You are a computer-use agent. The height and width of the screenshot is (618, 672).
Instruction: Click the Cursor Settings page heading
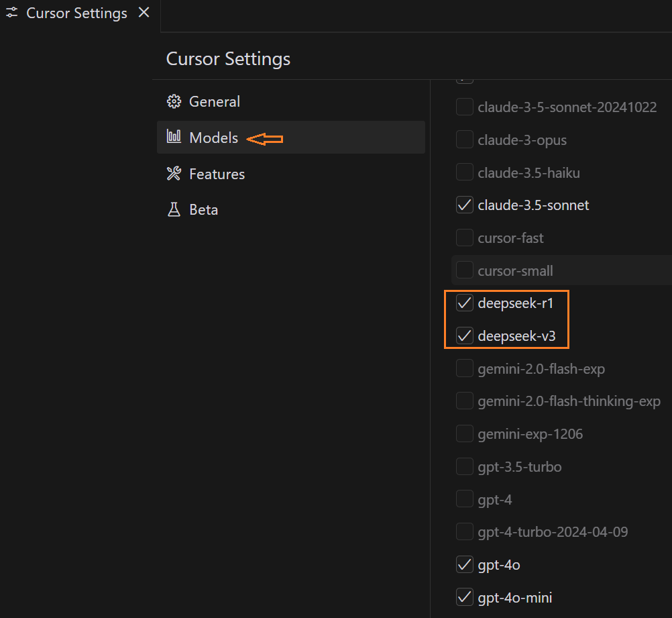(228, 59)
